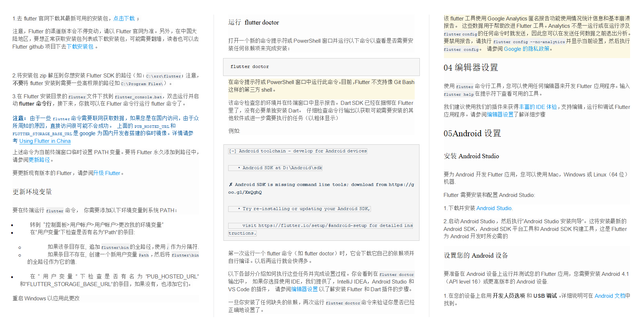
Task: Click the visit https://flutter.io/setup line
Action: click(321, 229)
